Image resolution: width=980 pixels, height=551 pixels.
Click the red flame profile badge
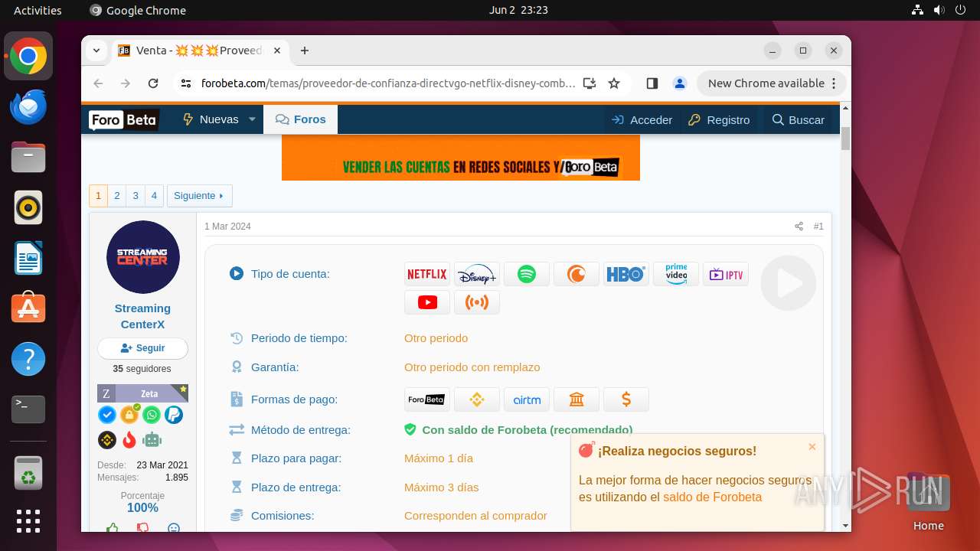(x=129, y=440)
